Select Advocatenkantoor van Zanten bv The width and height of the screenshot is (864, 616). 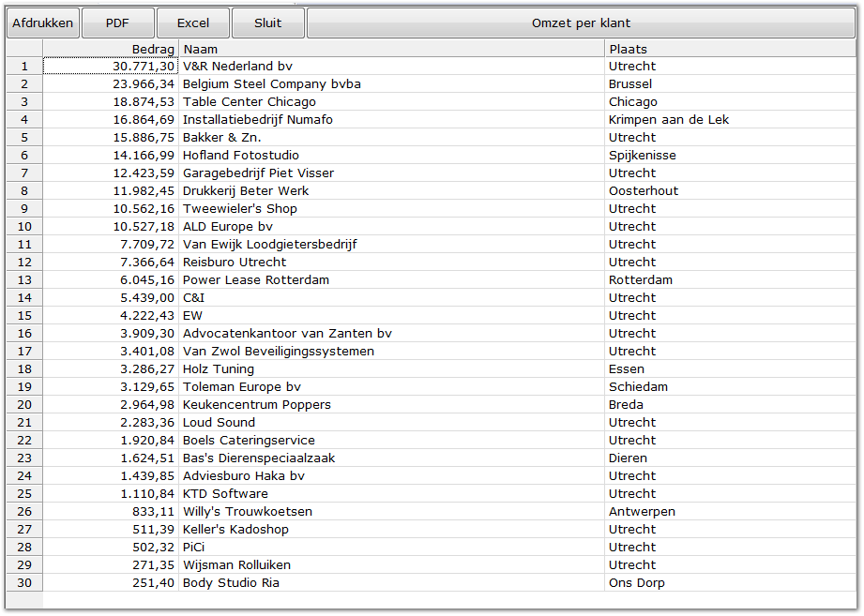pyautogui.click(x=392, y=333)
